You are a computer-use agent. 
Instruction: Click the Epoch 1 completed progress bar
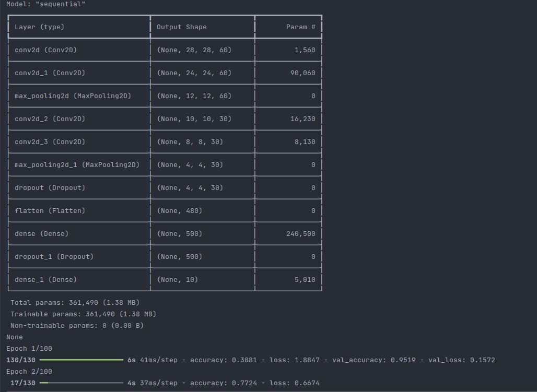(x=81, y=360)
